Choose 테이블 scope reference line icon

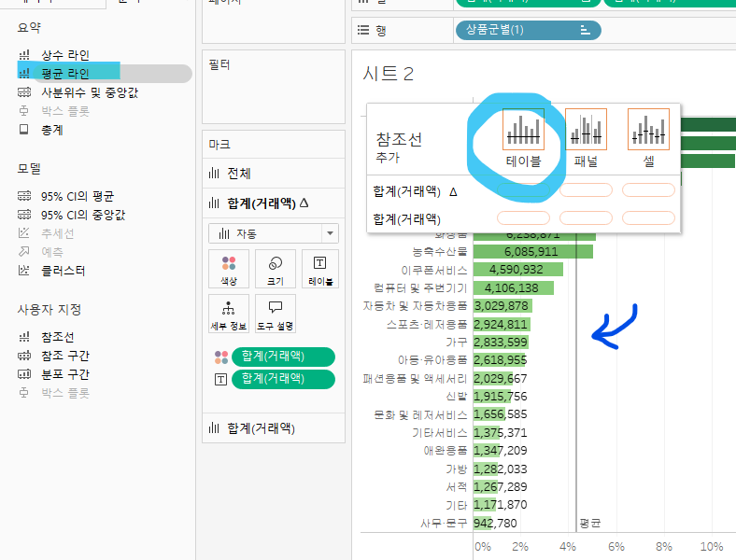point(523,130)
